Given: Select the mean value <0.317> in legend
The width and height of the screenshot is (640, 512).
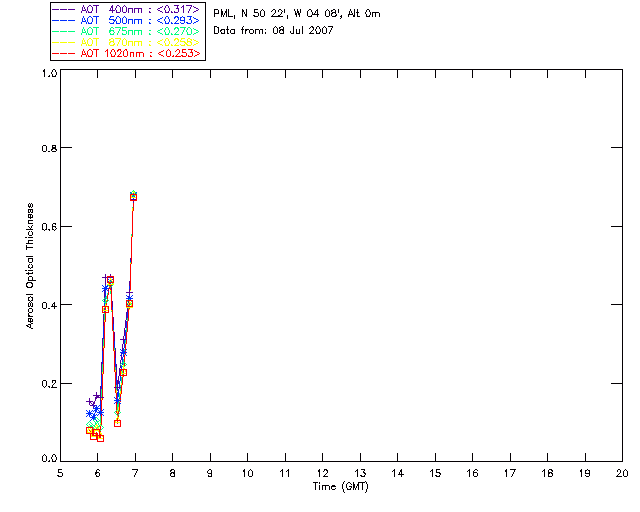Looking at the screenshot, I should pos(178,9).
